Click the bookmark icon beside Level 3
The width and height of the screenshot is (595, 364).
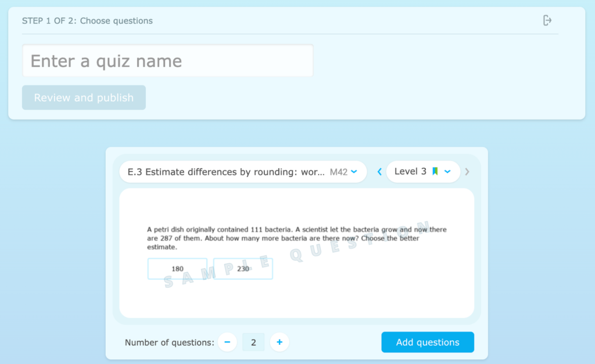coord(435,172)
